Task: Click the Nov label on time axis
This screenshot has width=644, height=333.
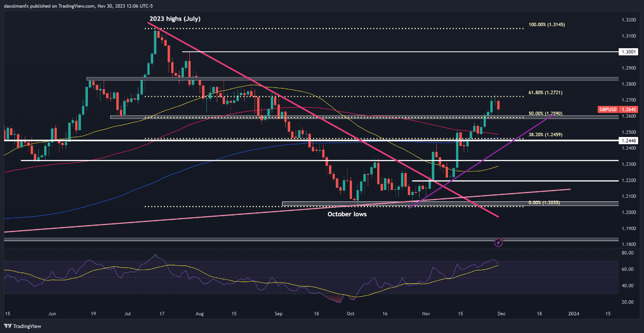Action: pos(426,313)
